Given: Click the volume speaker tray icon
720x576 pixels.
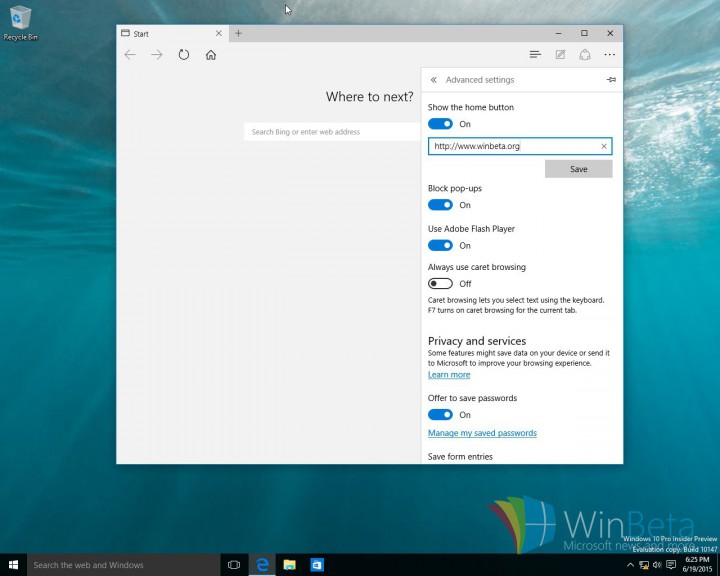Looking at the screenshot, I should [x=657, y=565].
